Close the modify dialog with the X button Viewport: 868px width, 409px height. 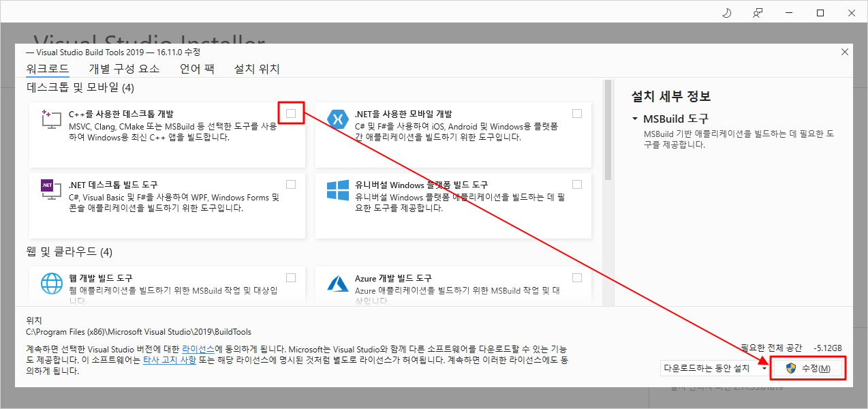coord(845,52)
